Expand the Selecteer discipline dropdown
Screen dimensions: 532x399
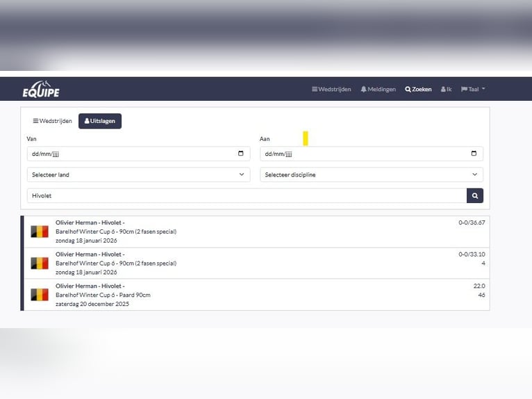[372, 175]
